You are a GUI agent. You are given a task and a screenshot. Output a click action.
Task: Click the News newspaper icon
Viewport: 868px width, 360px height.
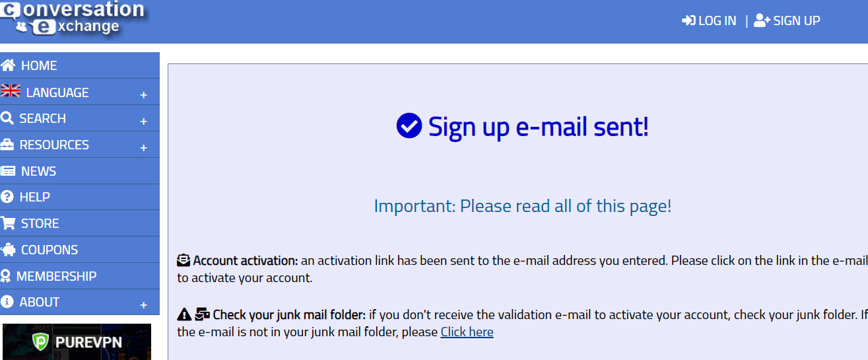8,171
